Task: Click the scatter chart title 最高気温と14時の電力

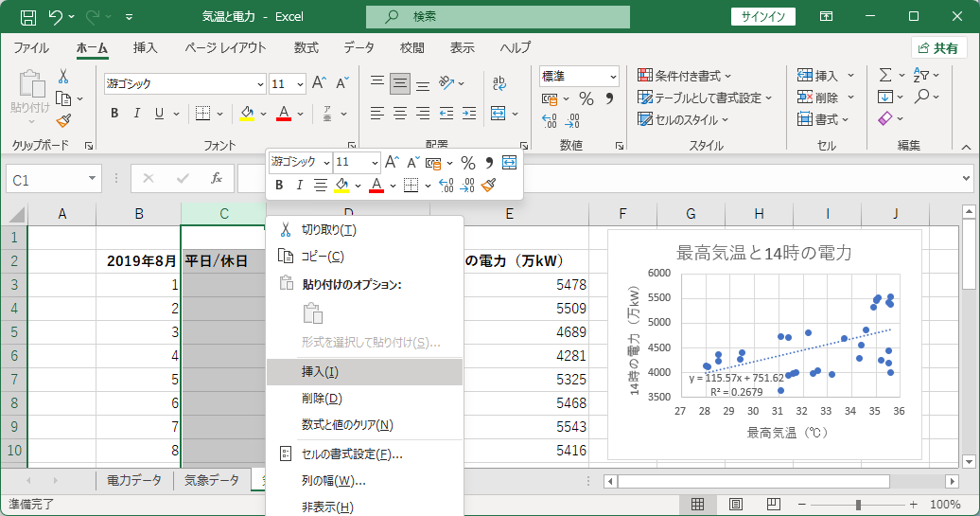Action: (x=763, y=254)
